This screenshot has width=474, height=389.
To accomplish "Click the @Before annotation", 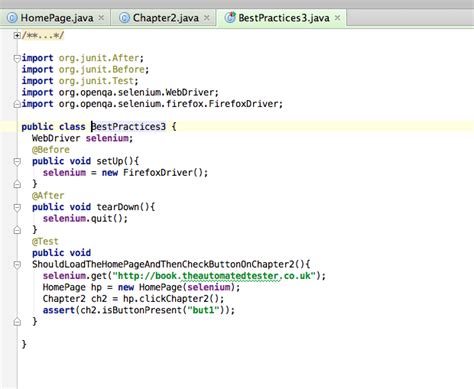I will coord(51,150).
